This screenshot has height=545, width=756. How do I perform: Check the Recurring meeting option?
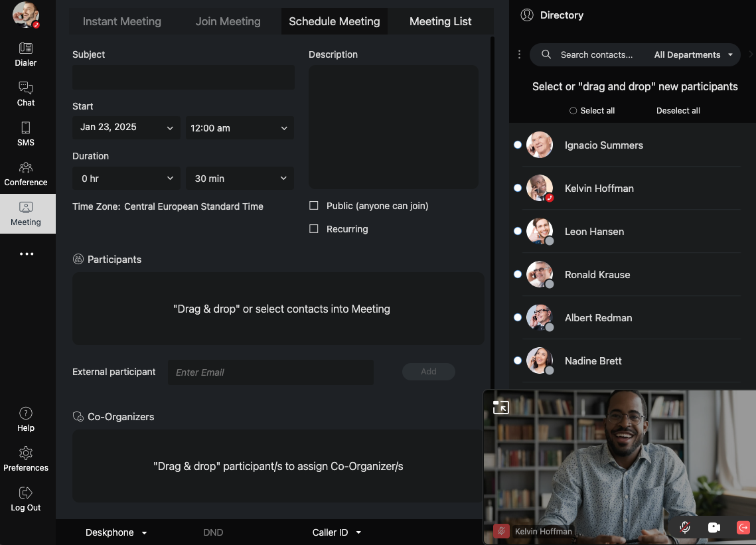tap(314, 229)
